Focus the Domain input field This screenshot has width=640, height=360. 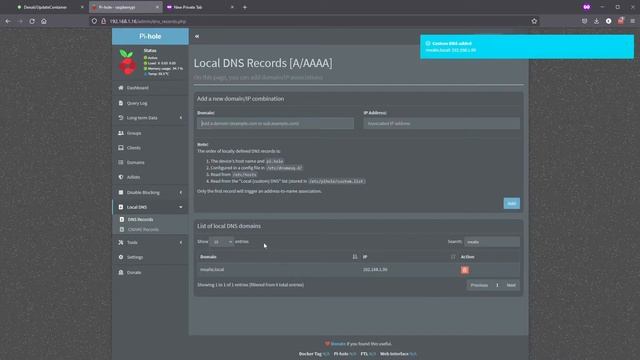click(276, 123)
